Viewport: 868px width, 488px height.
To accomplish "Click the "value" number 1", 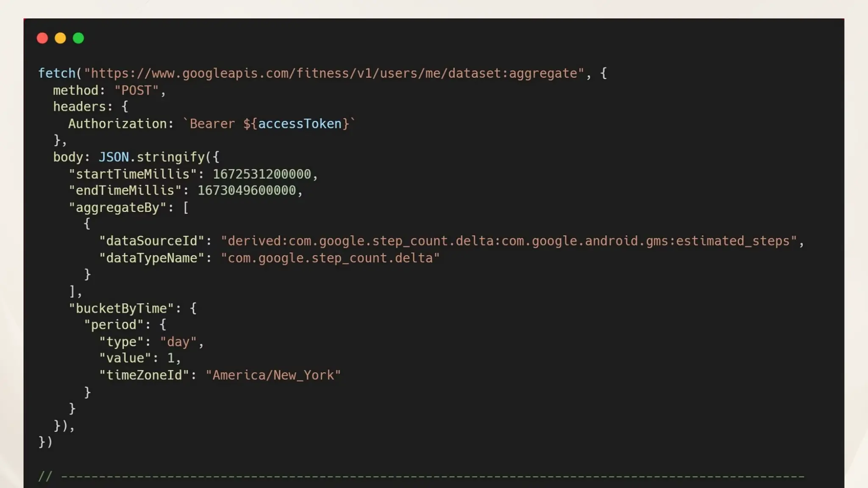I will pos(171,358).
